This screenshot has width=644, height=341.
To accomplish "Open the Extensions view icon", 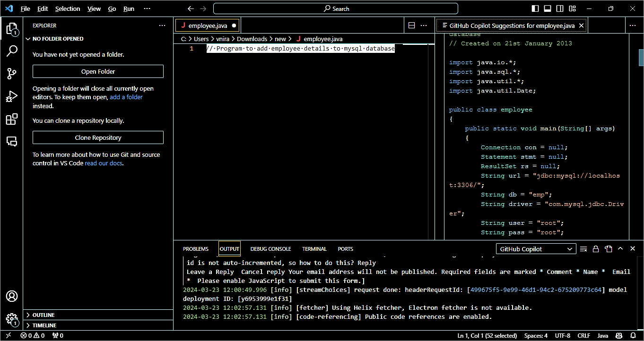I will 11,119.
